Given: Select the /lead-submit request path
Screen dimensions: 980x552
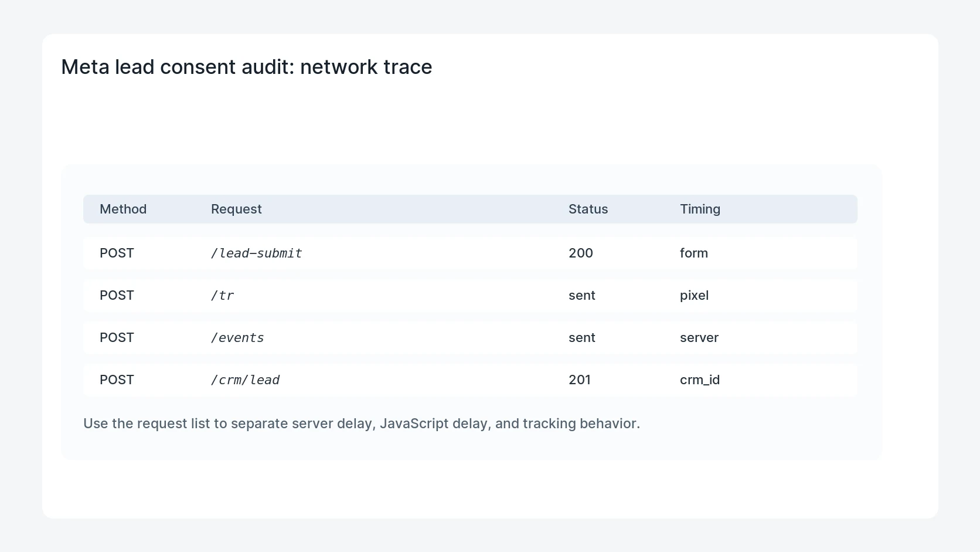Looking at the screenshot, I should point(257,253).
